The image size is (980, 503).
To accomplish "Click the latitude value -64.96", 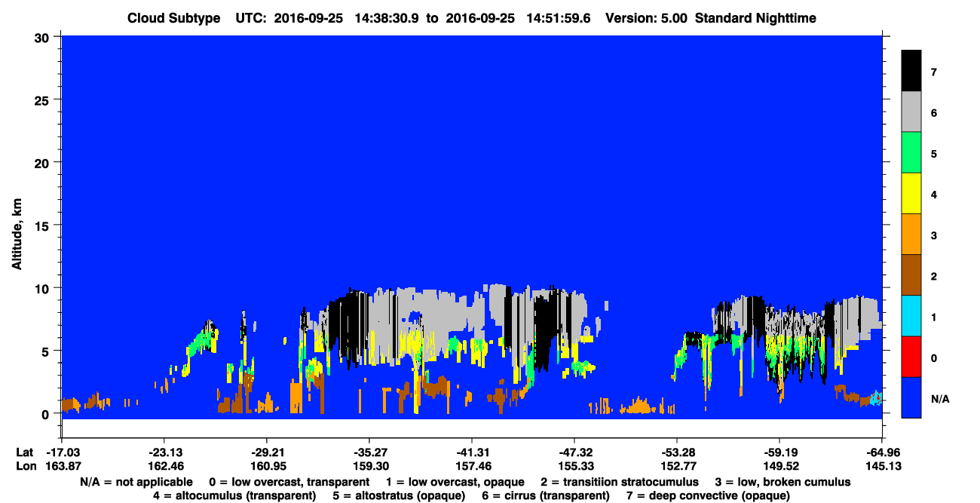I will [x=881, y=452].
